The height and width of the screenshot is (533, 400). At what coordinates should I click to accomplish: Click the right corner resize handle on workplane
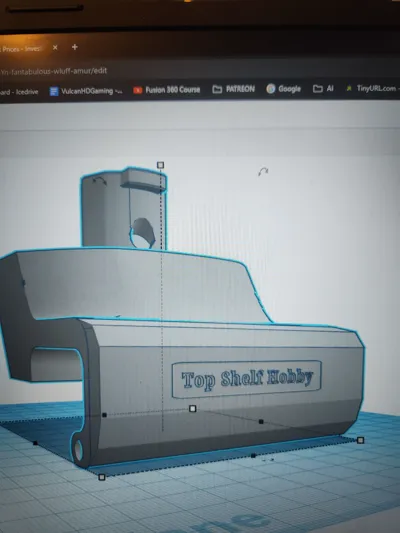361,440
